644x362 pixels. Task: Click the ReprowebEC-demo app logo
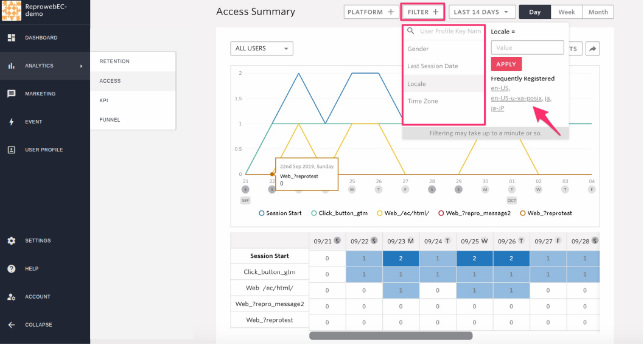(12, 10)
